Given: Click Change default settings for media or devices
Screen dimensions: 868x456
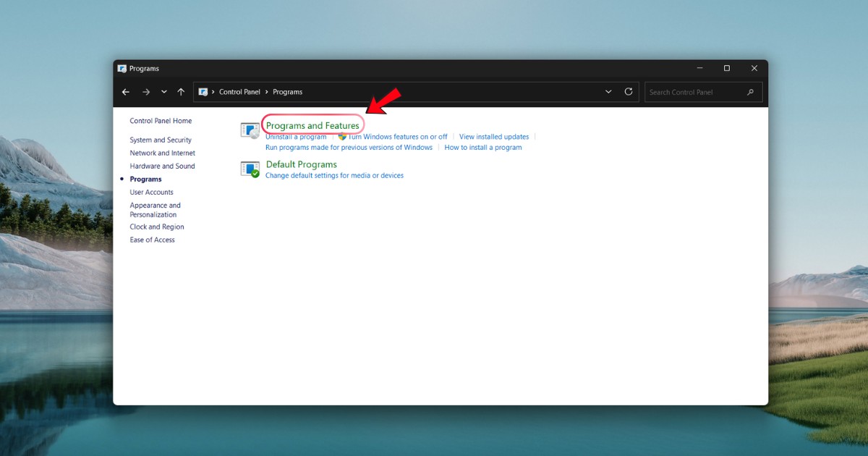Looking at the screenshot, I should (x=334, y=175).
